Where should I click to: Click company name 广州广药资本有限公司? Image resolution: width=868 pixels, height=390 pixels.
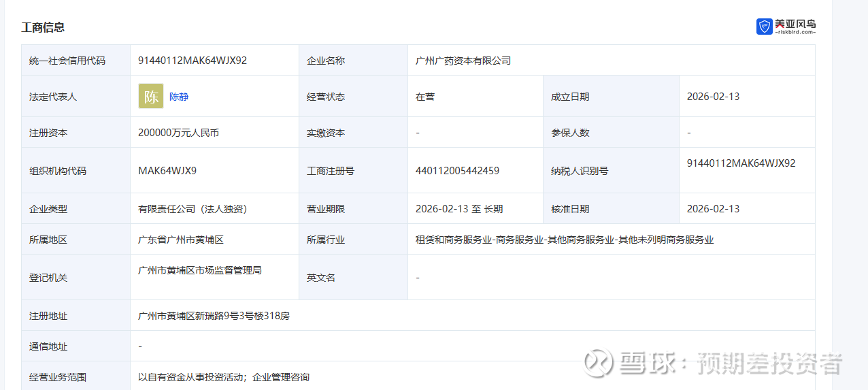[463, 61]
